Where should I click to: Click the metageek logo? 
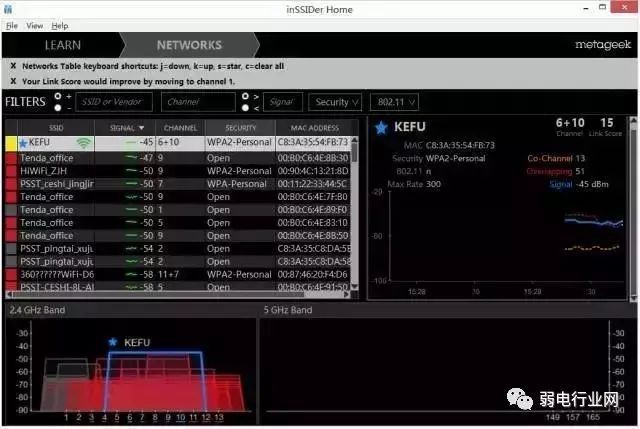tap(603, 44)
